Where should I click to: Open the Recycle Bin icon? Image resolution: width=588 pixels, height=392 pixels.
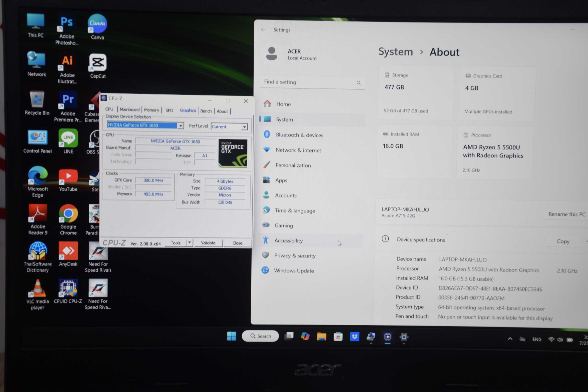click(37, 103)
